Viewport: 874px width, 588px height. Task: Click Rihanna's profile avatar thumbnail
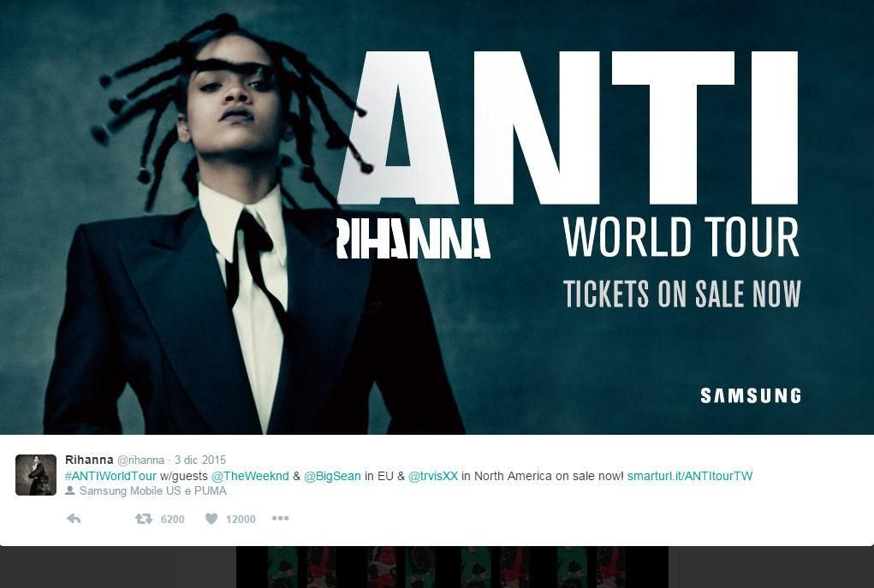point(36,475)
